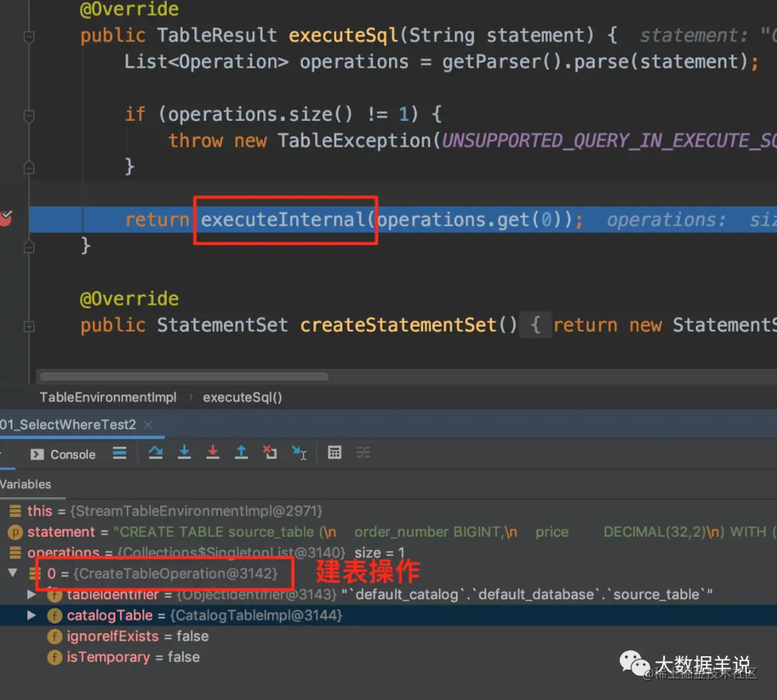Select the ignoreIfExists = false row
The height and width of the screenshot is (700, 777).
388,635
